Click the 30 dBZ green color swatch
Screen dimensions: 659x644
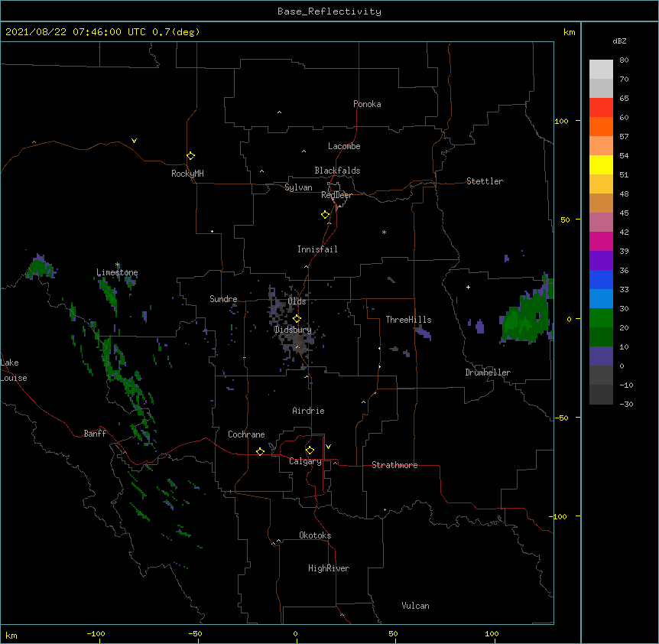click(601, 318)
